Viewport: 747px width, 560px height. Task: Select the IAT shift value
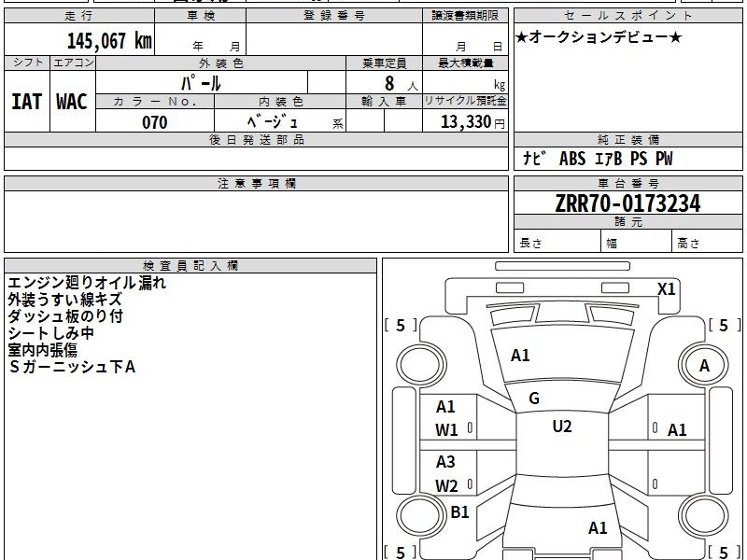point(27,102)
